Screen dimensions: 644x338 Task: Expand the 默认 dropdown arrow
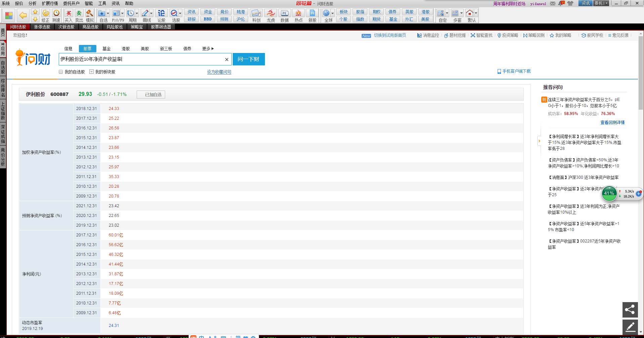coord(476,13)
